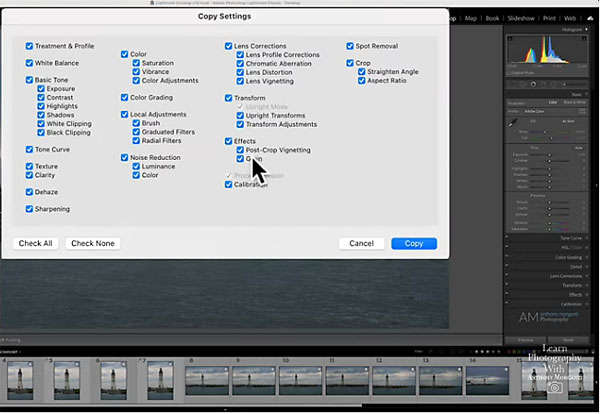The width and height of the screenshot is (600, 414).
Task: Open cloud sync status icon
Action: [x=590, y=18]
